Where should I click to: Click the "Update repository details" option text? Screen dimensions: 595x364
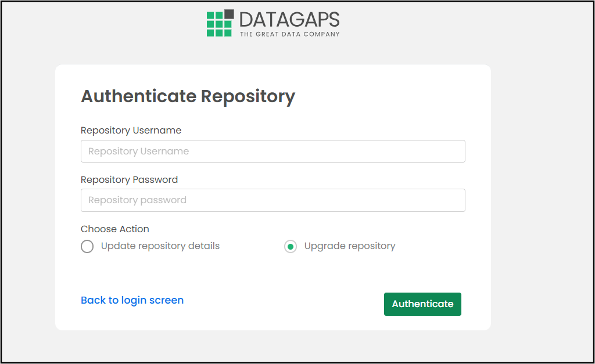[160, 246]
